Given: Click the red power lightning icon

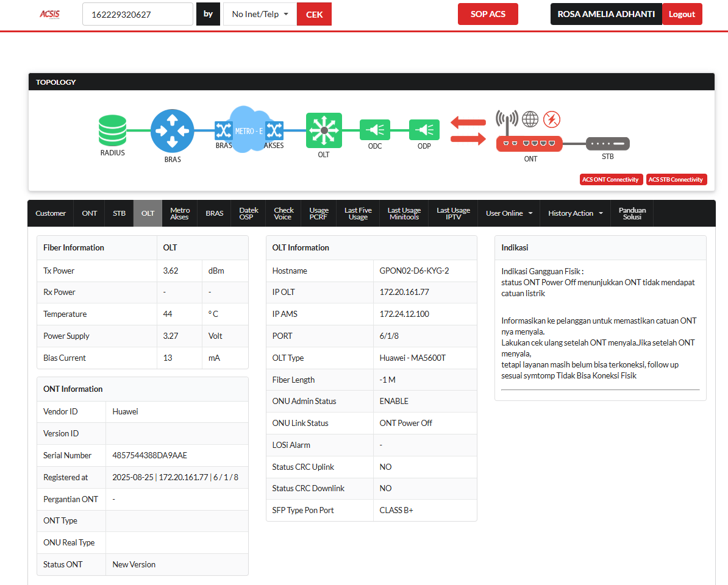Looking at the screenshot, I should pos(552,119).
